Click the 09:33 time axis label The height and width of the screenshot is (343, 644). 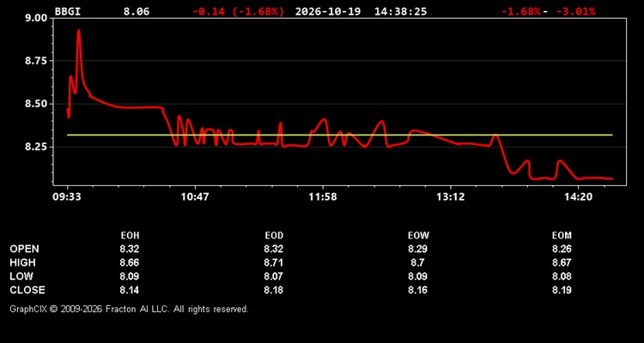67,197
